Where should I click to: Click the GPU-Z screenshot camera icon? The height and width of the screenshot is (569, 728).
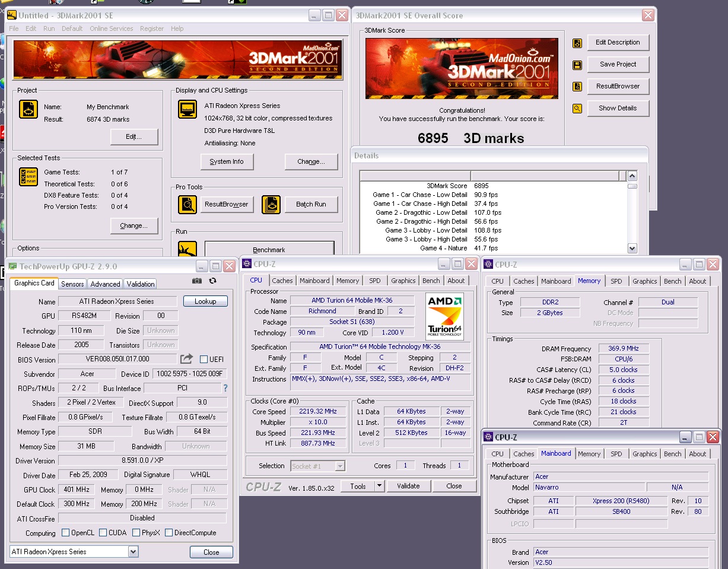point(197,281)
